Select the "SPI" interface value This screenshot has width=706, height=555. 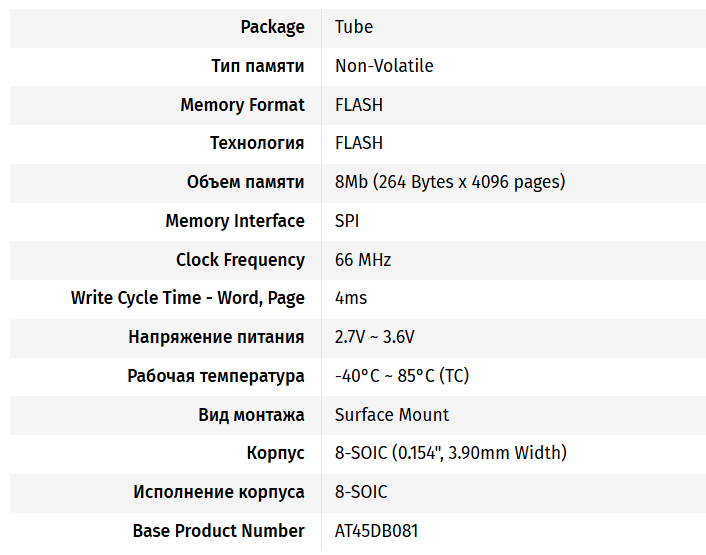347,221
